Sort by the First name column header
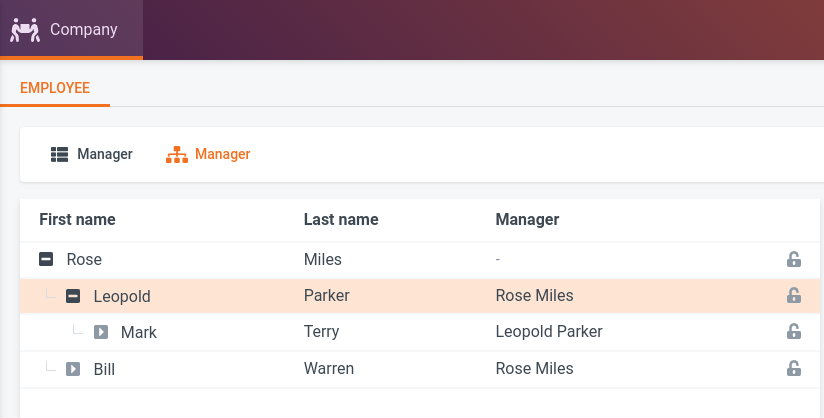824x418 pixels. 77,219
